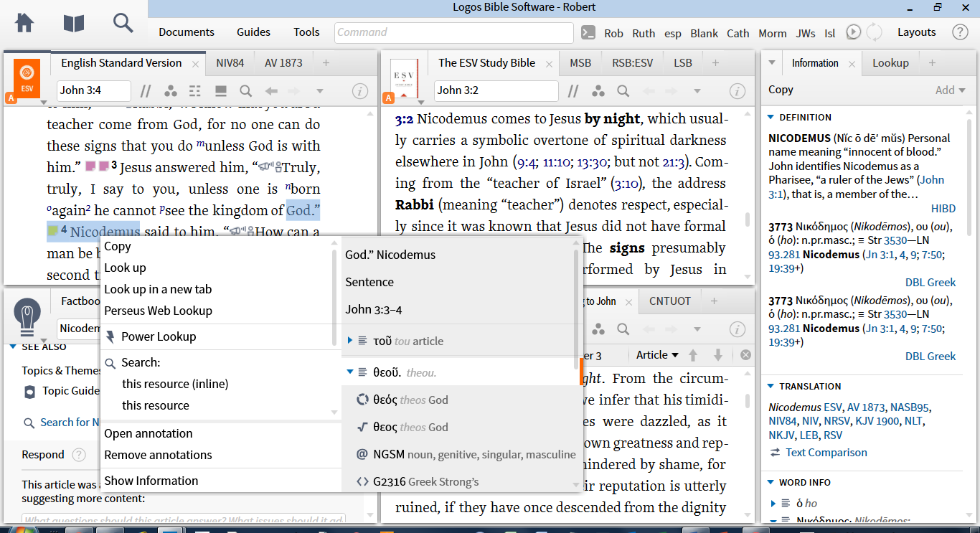The image size is (980, 533).
Task: Open parallel resources in ESV Study Bible panel
Action: click(573, 91)
